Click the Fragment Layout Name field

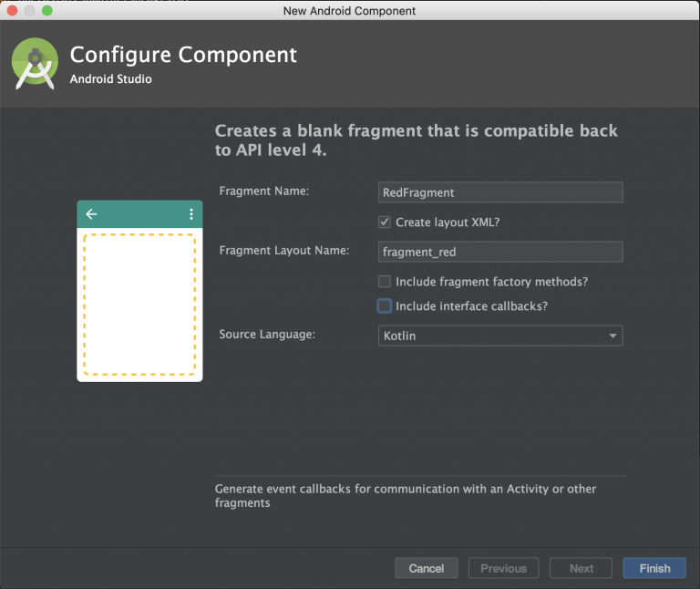(x=500, y=252)
